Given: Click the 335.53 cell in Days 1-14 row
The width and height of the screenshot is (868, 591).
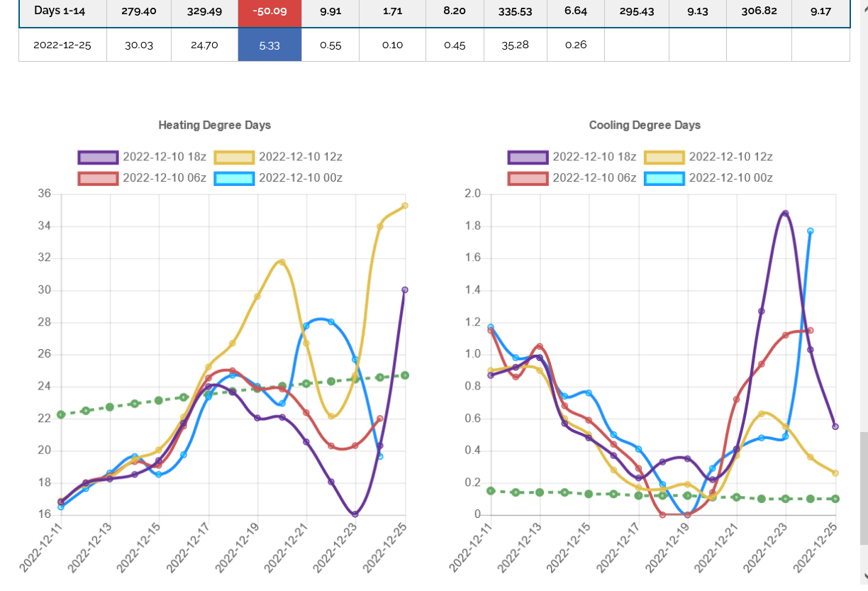Looking at the screenshot, I should point(514,12).
